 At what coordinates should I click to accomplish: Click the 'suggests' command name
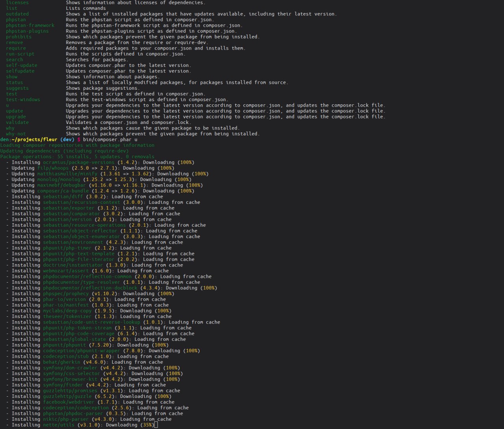[x=17, y=88]
